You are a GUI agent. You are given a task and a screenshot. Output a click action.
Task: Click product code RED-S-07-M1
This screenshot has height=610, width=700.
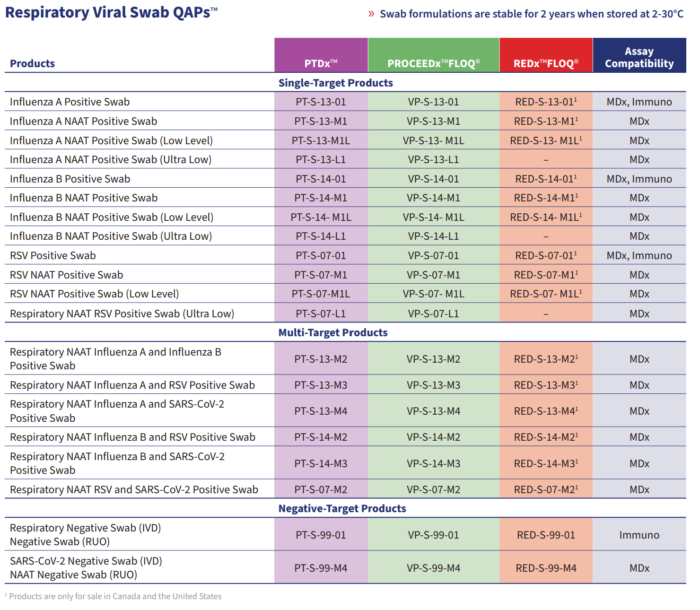click(x=546, y=275)
